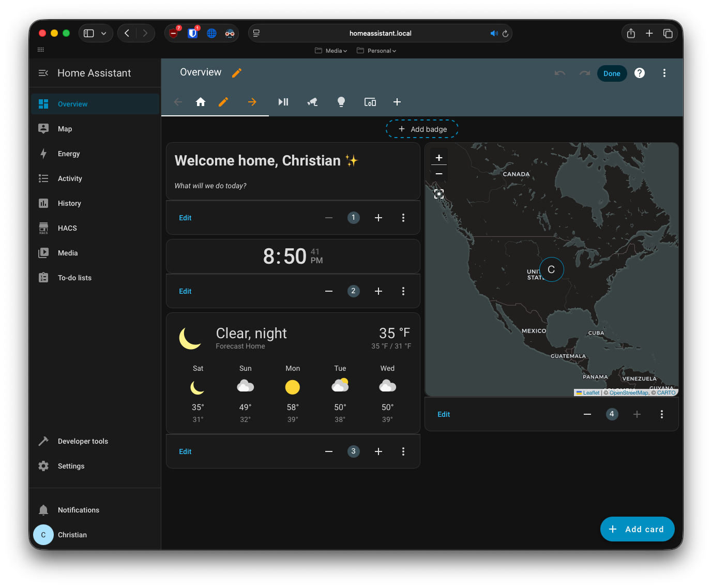Click the Add badge dashed placeholder
712x588 pixels.
click(x=422, y=129)
